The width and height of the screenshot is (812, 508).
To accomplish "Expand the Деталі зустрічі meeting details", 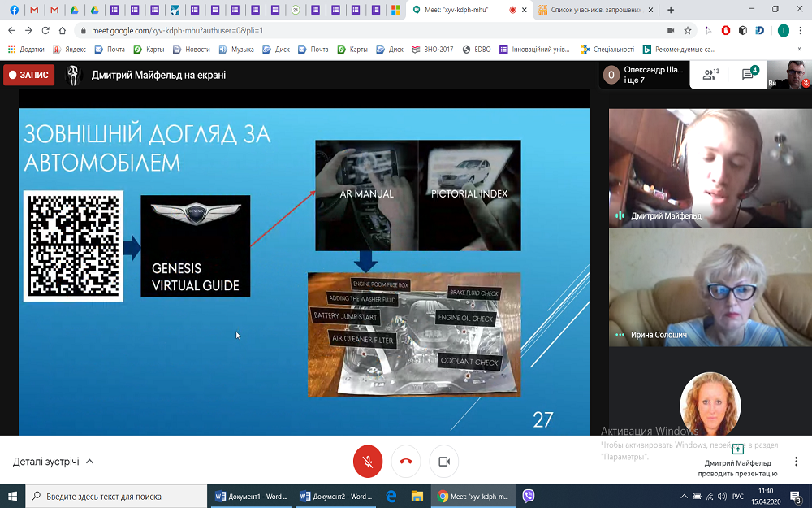I will click(x=53, y=462).
